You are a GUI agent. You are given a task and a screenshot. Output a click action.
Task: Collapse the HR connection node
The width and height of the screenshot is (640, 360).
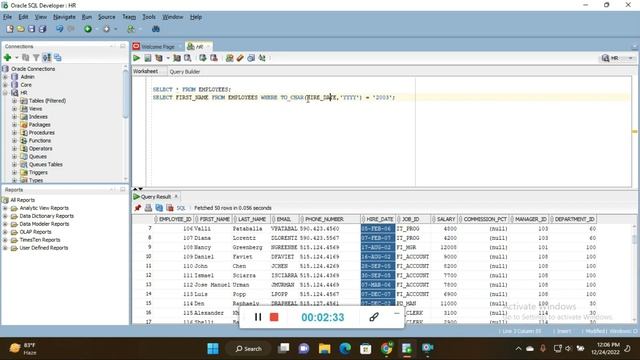[5, 93]
